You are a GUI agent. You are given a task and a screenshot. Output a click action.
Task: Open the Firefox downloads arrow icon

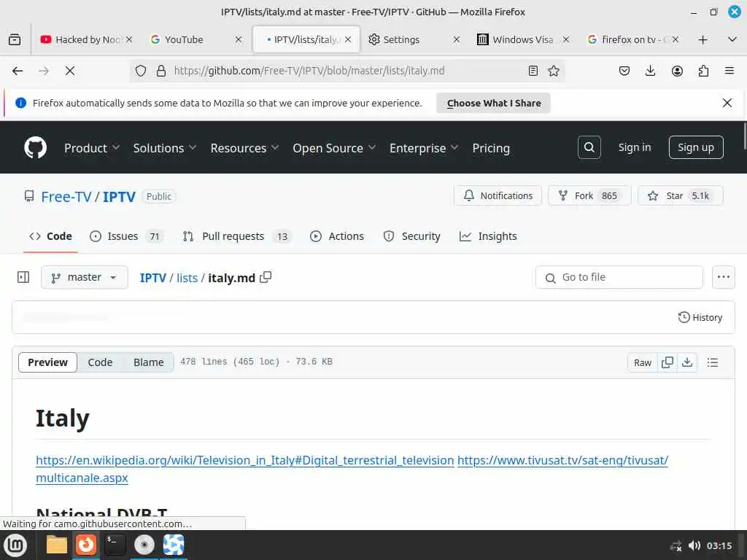[x=650, y=71]
